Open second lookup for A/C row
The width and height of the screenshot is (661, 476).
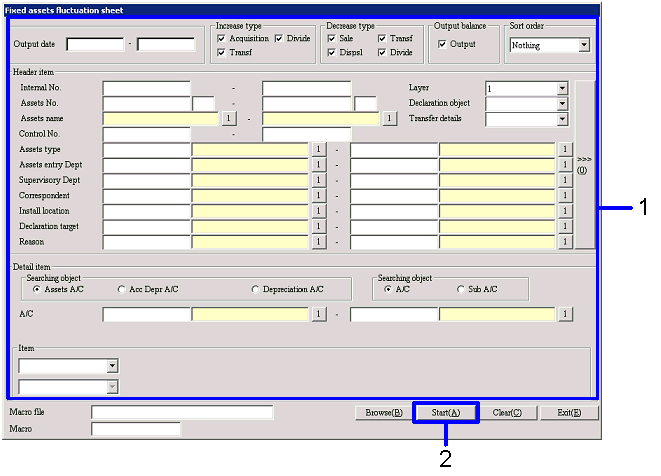(x=565, y=314)
